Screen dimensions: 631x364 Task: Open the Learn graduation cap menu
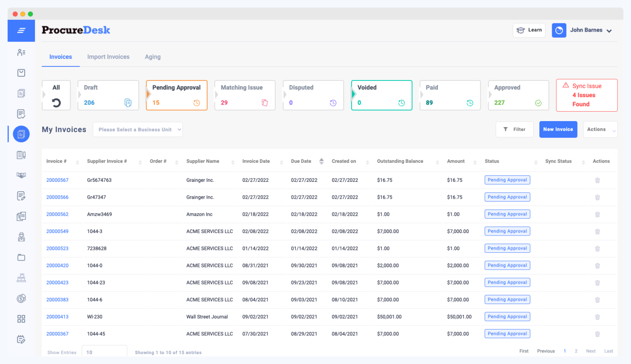[529, 30]
